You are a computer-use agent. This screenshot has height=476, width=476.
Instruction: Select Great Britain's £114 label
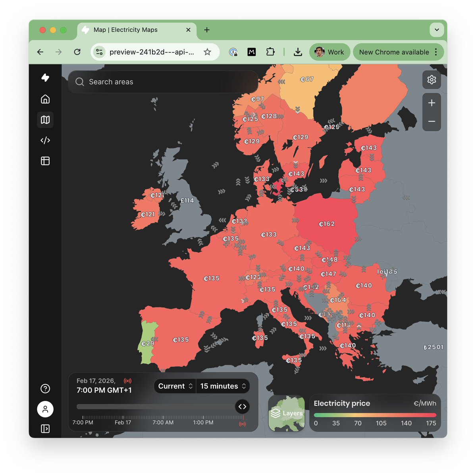click(187, 201)
